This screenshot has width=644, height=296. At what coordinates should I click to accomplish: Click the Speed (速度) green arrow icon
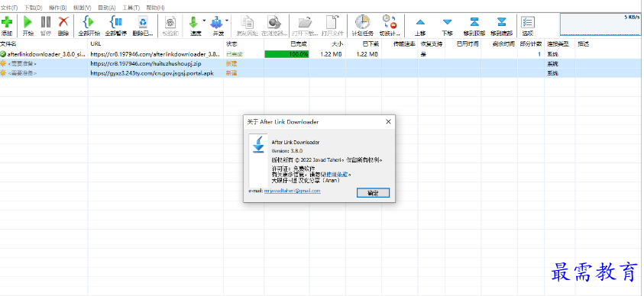pos(194,22)
